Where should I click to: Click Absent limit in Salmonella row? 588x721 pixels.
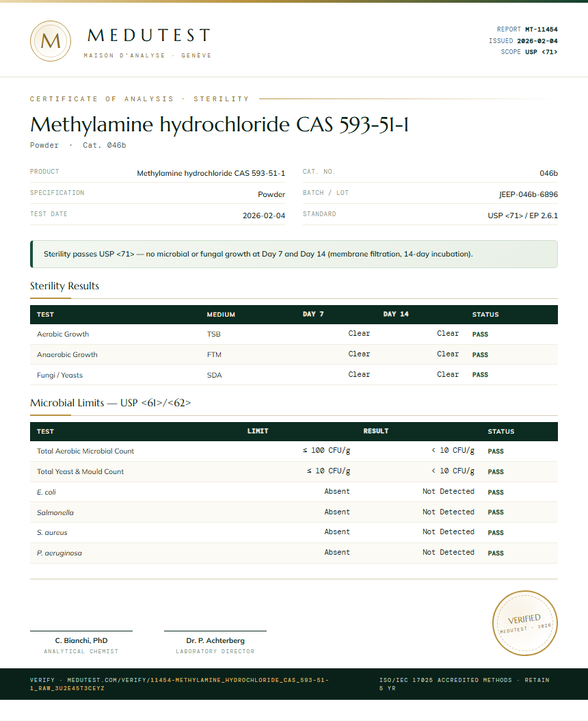(337, 512)
